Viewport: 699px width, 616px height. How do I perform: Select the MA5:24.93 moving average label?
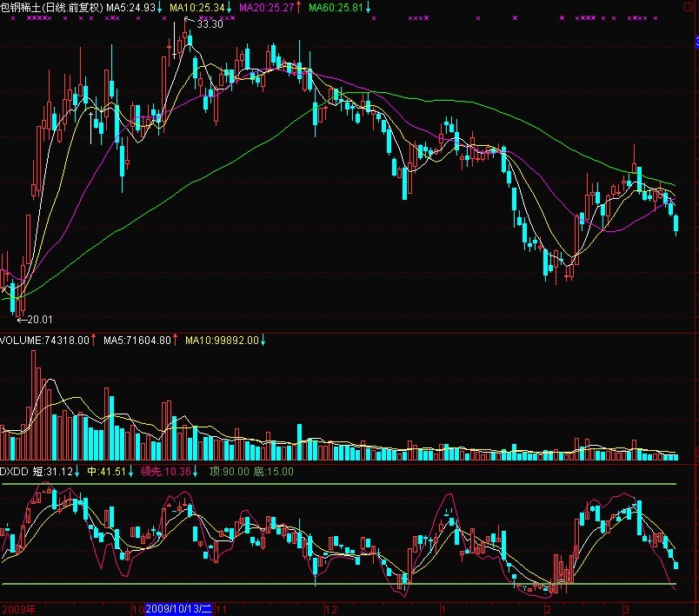(130, 8)
